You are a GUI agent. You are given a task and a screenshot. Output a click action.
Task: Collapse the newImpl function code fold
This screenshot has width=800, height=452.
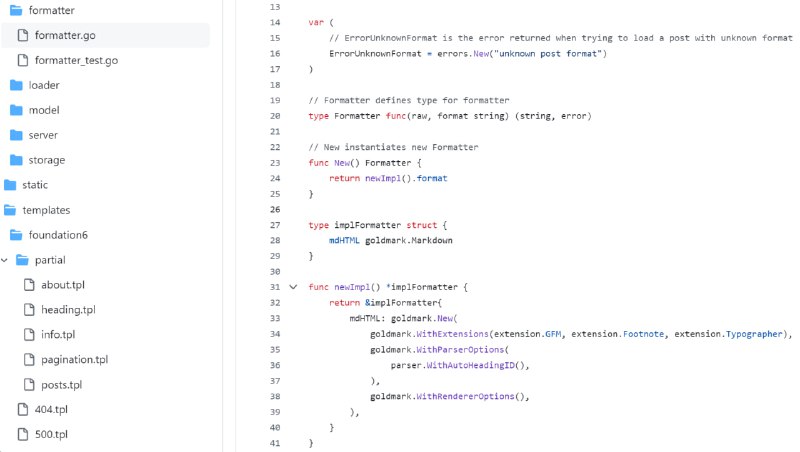point(293,287)
